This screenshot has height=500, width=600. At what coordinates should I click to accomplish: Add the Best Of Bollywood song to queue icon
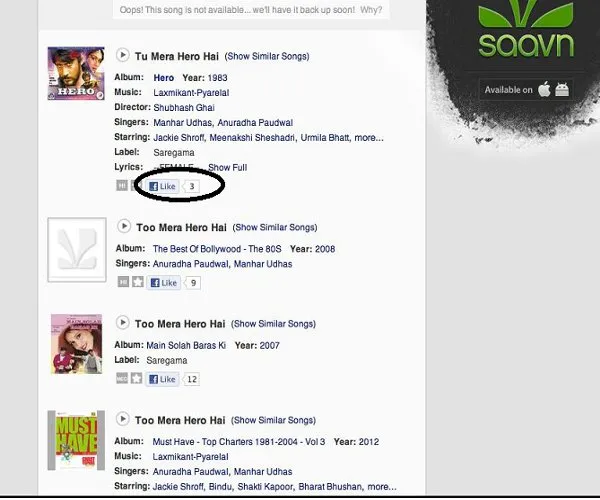point(123,282)
